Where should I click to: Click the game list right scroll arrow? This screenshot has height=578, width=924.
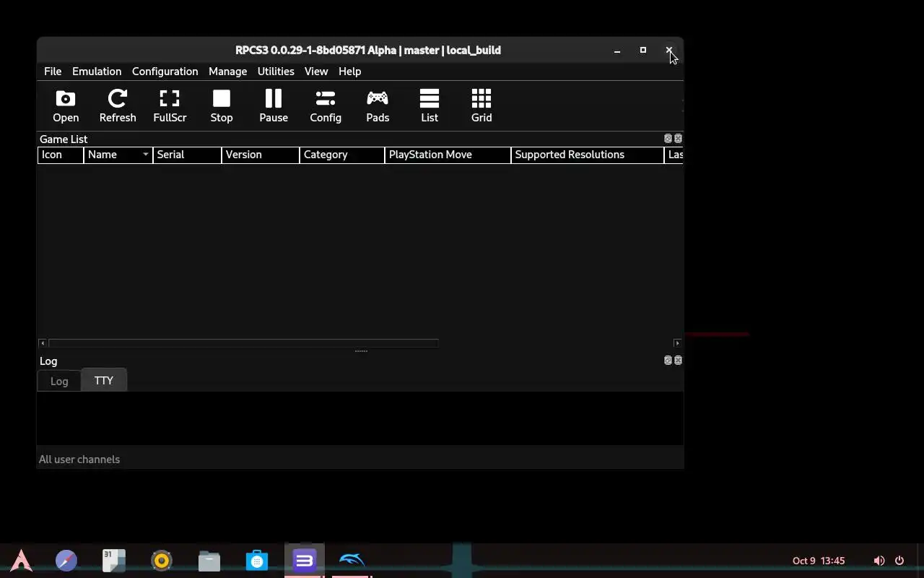[x=677, y=343]
